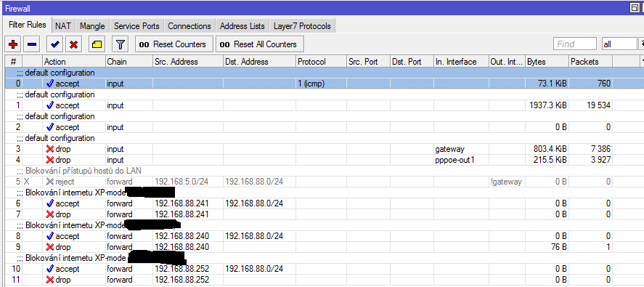Click the yellow Comment note icon
644x287 pixels.
tap(97, 44)
